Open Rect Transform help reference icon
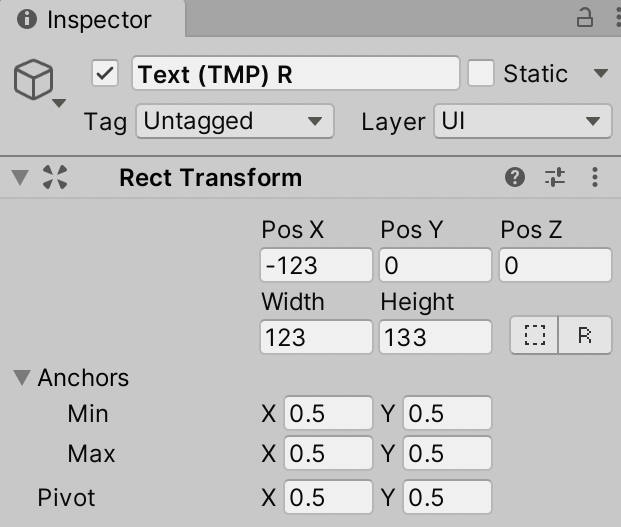This screenshot has width=621, height=527. click(x=515, y=178)
